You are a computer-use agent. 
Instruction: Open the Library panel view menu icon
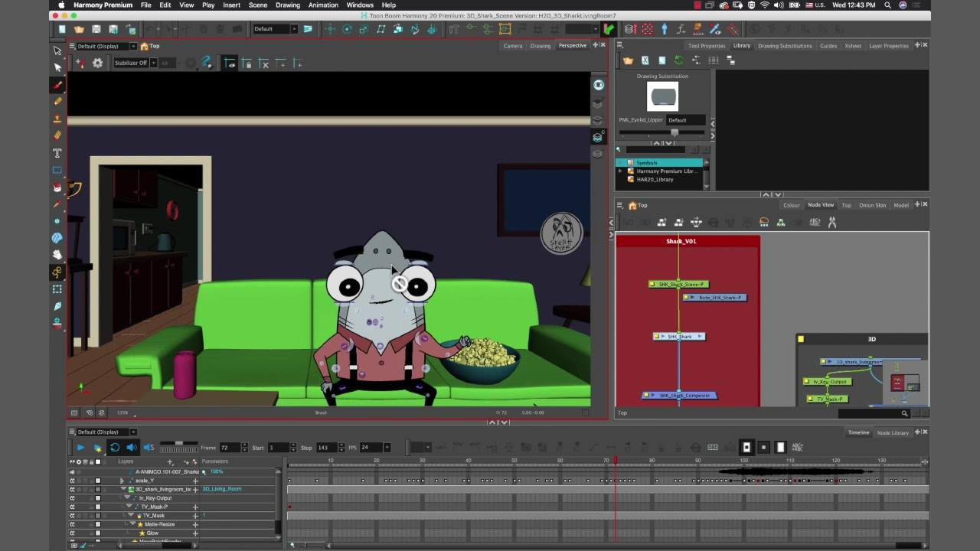[618, 46]
